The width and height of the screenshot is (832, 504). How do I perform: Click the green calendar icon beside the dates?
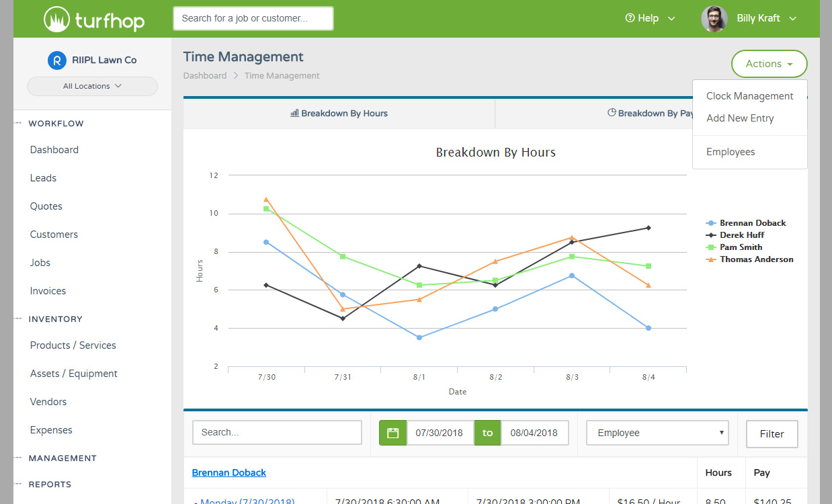pyautogui.click(x=392, y=433)
